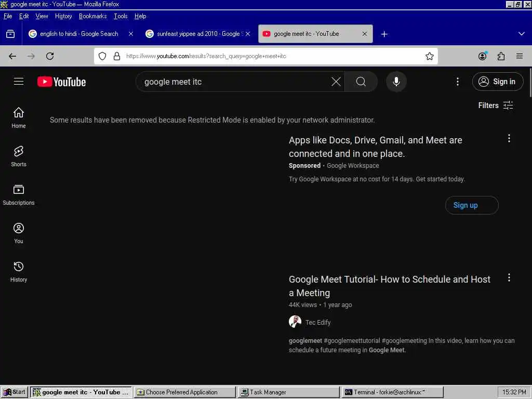Open the YouTube hamburger guide menu
This screenshot has width=532, height=399.
coord(19,82)
